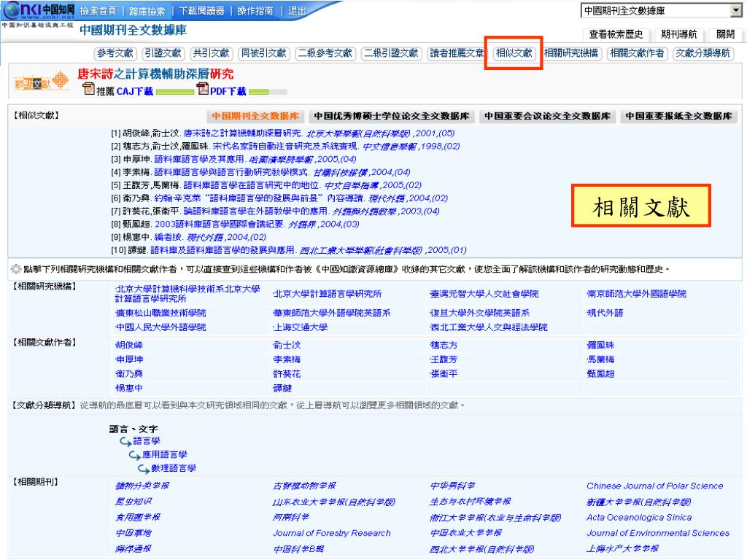Select the 相關文獻作者 tab

point(637,53)
